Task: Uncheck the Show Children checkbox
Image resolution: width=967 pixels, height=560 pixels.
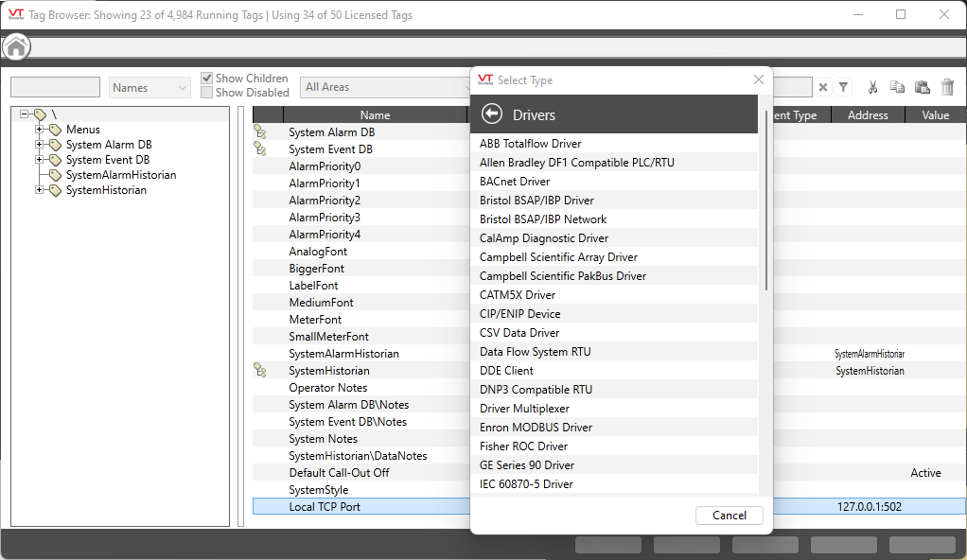Action: pyautogui.click(x=207, y=79)
